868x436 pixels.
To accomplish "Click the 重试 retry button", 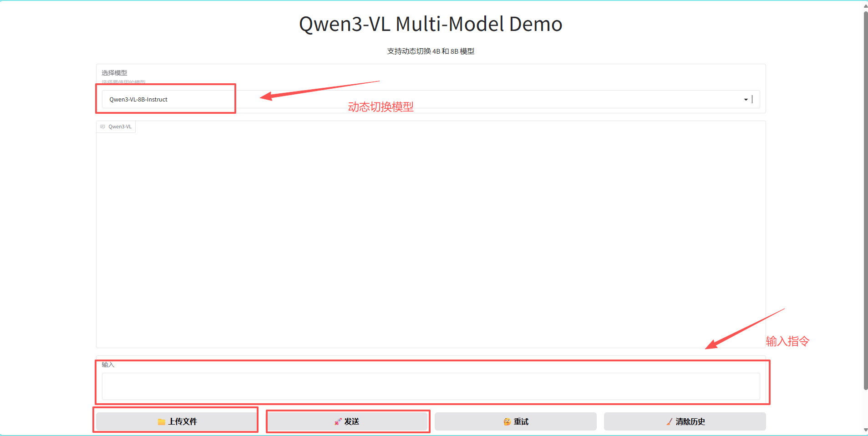I will tap(515, 421).
